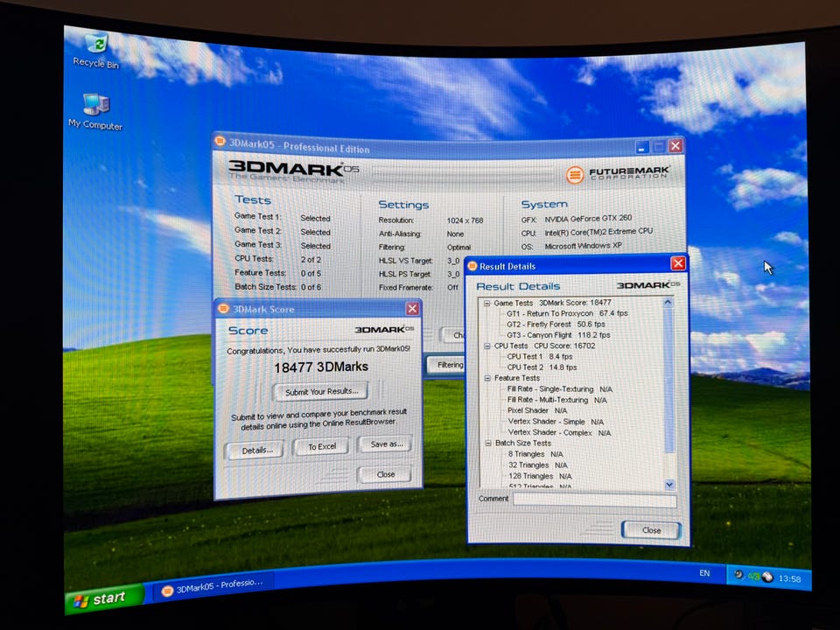Close the 3DMark Score dialog with Close button
Screen dimensions: 840x630
click(385, 474)
